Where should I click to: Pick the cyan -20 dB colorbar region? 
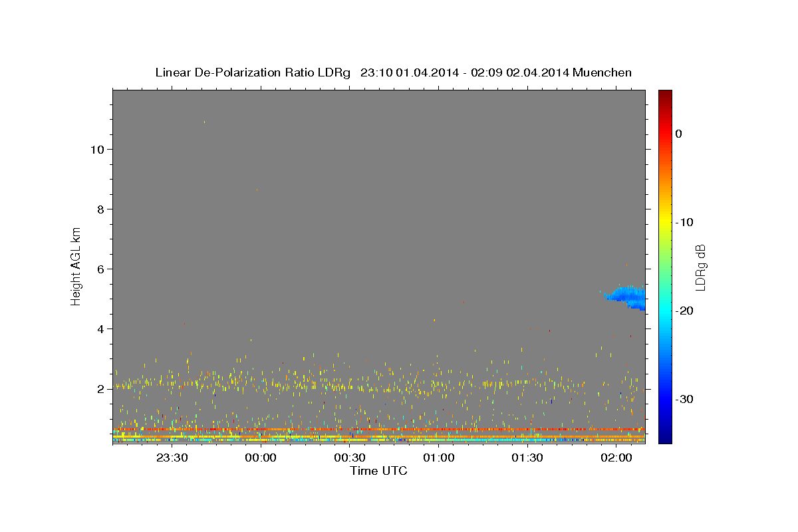665,311
